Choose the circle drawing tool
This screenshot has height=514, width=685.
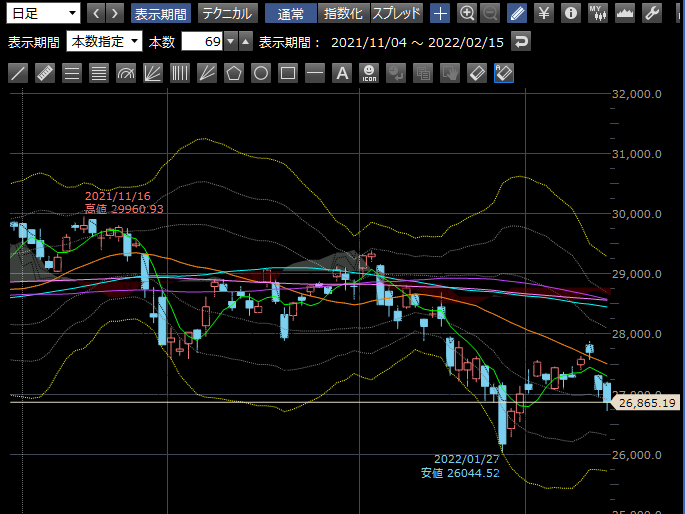click(261, 73)
